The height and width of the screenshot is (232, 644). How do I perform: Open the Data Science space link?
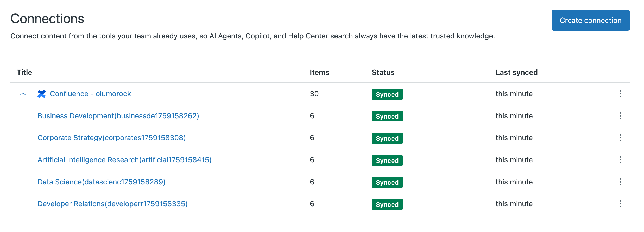click(101, 182)
